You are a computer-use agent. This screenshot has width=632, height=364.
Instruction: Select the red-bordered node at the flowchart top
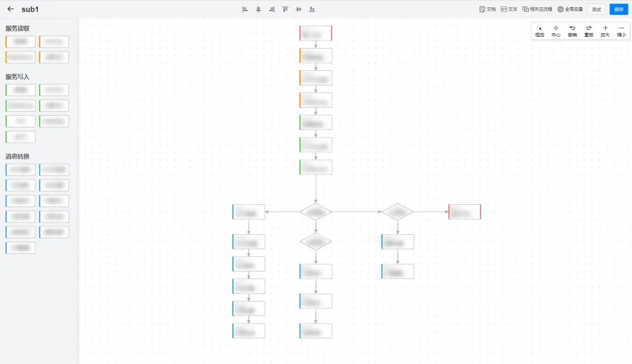pos(315,33)
